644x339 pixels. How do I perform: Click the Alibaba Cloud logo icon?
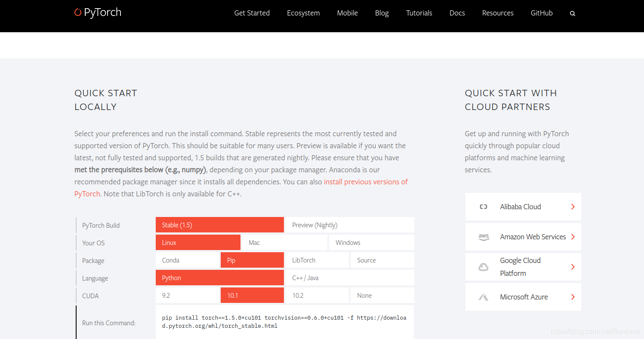[483, 207]
